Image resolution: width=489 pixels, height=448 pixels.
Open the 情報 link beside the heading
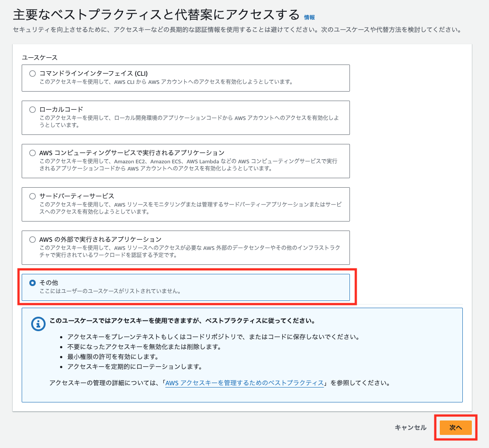[309, 17]
